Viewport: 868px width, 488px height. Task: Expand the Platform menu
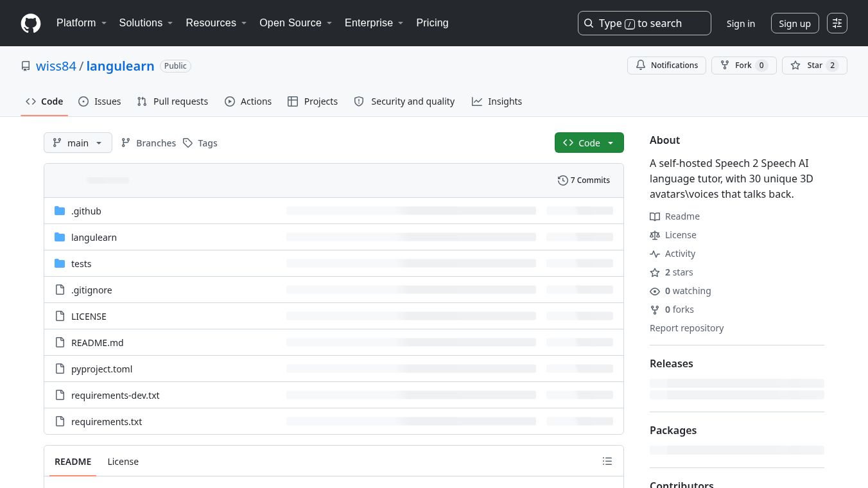click(82, 22)
